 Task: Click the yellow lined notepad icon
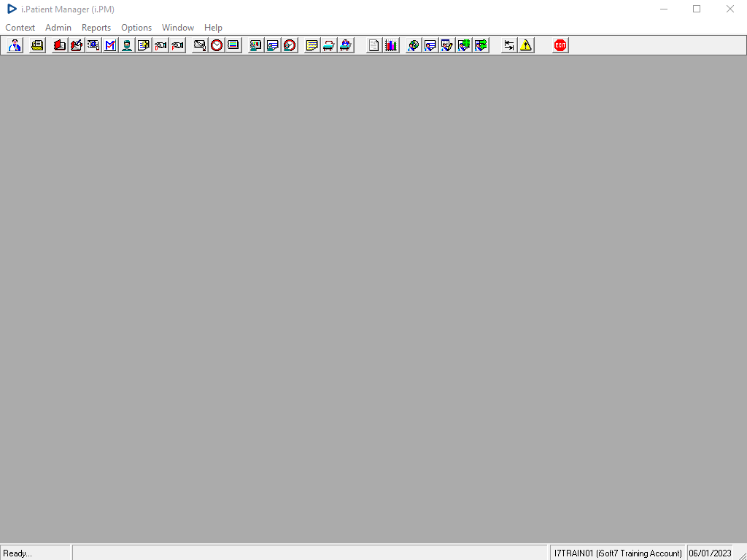click(x=312, y=45)
